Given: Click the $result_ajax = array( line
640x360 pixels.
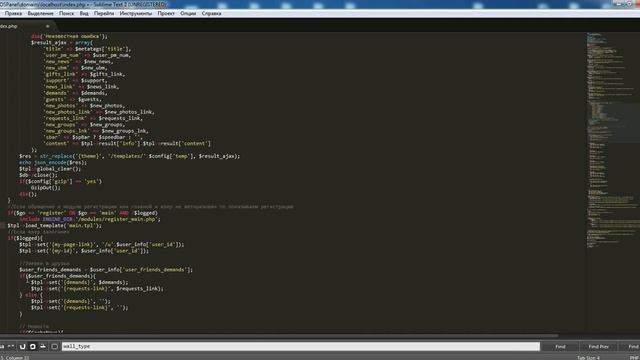Looking at the screenshot, I should 62,42.
